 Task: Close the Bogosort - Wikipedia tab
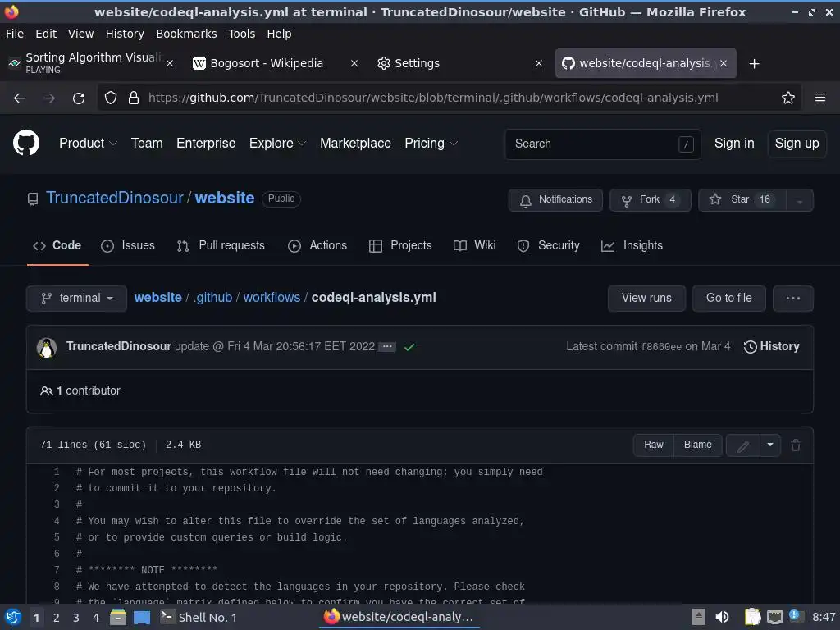click(x=354, y=63)
